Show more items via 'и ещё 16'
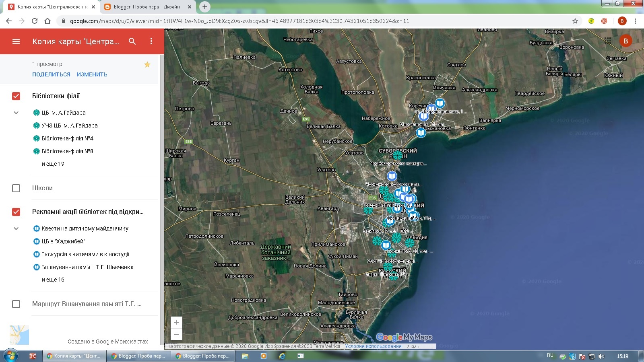The height and width of the screenshot is (362, 644). click(53, 280)
